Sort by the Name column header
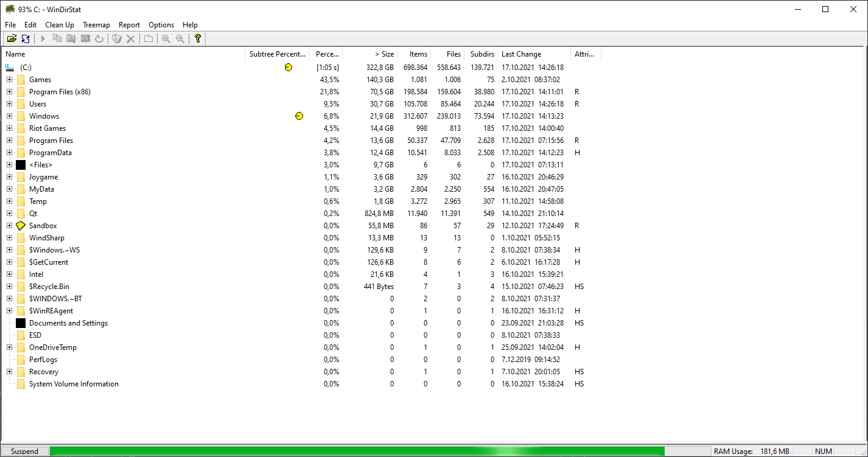This screenshot has width=868, height=457. click(123, 54)
